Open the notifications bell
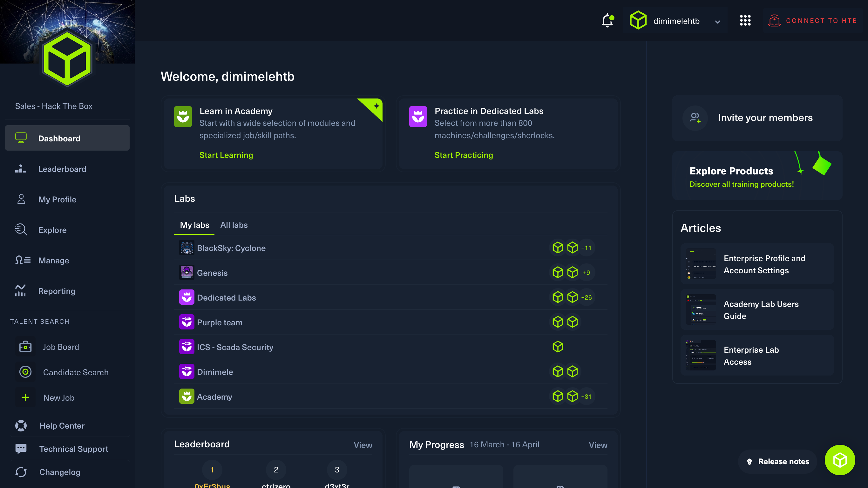The height and width of the screenshot is (488, 868). [x=607, y=21]
